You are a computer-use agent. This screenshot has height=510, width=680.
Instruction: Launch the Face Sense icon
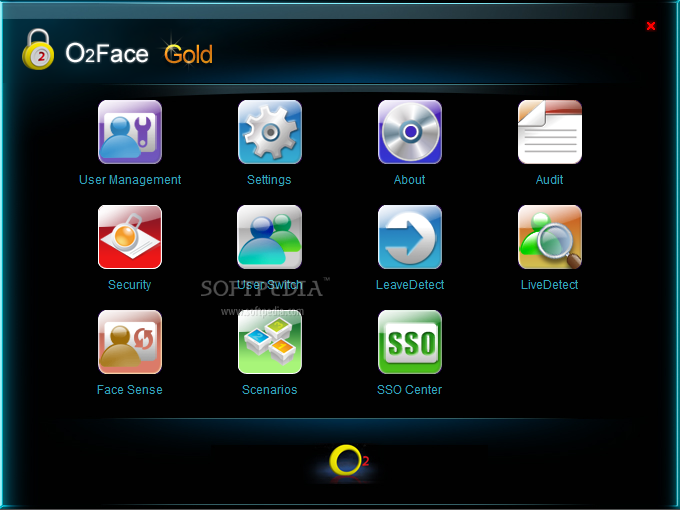coord(130,342)
